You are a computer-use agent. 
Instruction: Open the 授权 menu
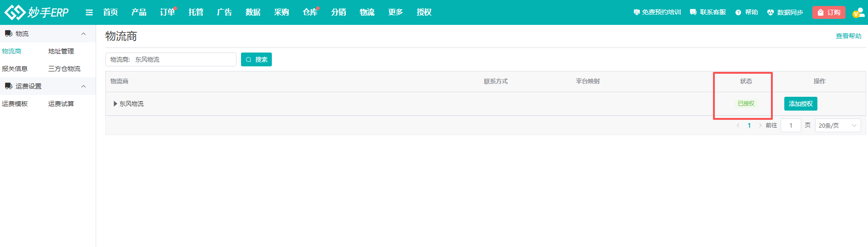pyautogui.click(x=424, y=12)
